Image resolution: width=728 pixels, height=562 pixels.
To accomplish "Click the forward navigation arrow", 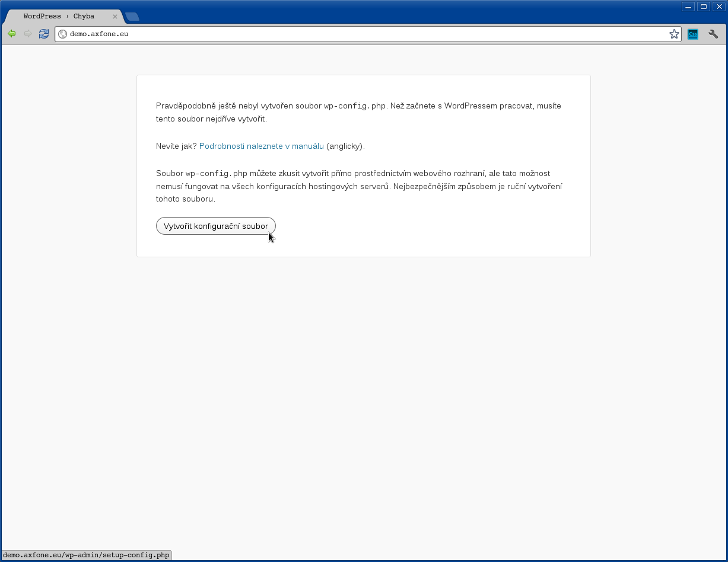I will (27, 34).
